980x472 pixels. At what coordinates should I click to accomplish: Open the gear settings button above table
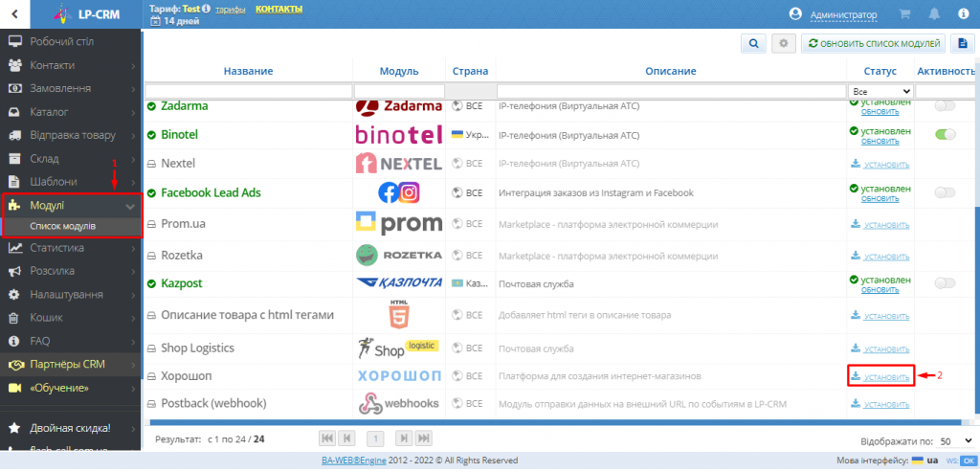pos(784,44)
